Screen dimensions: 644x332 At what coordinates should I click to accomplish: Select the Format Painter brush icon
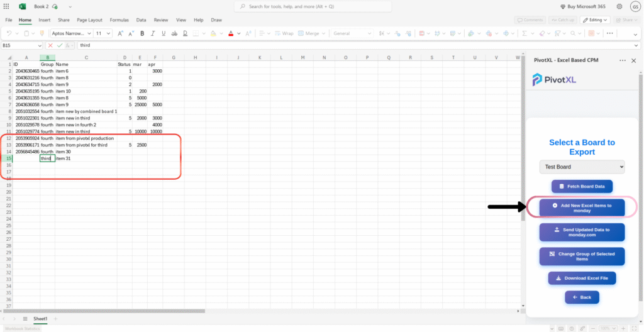pyautogui.click(x=42, y=33)
